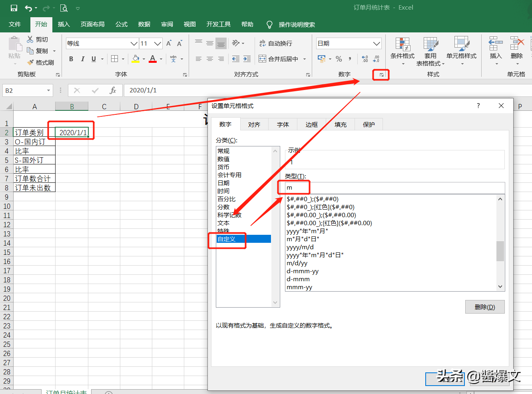This screenshot has width=532, height=394.
Task: Open the font size dropdown
Action: 158,43
